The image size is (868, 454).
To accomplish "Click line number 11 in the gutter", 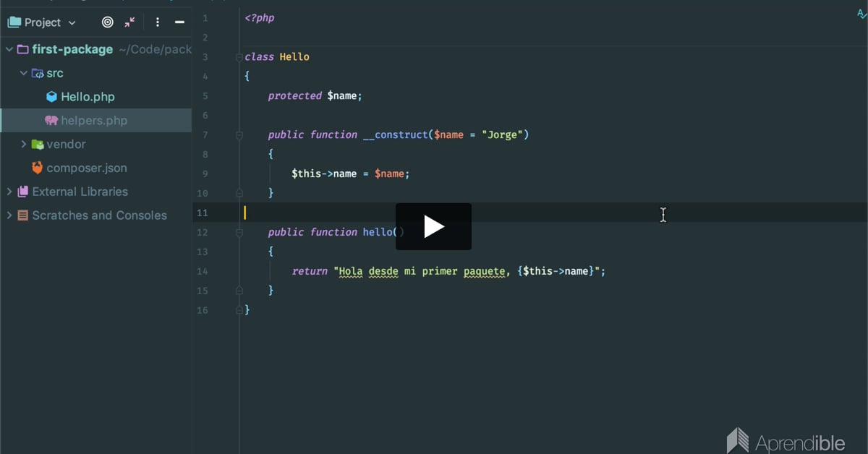I will [202, 213].
